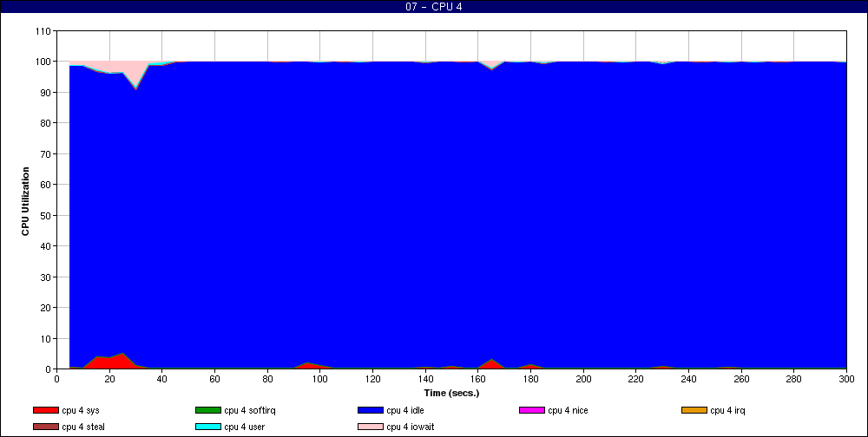Click the x-axis value 100
868x437 pixels.
320,379
